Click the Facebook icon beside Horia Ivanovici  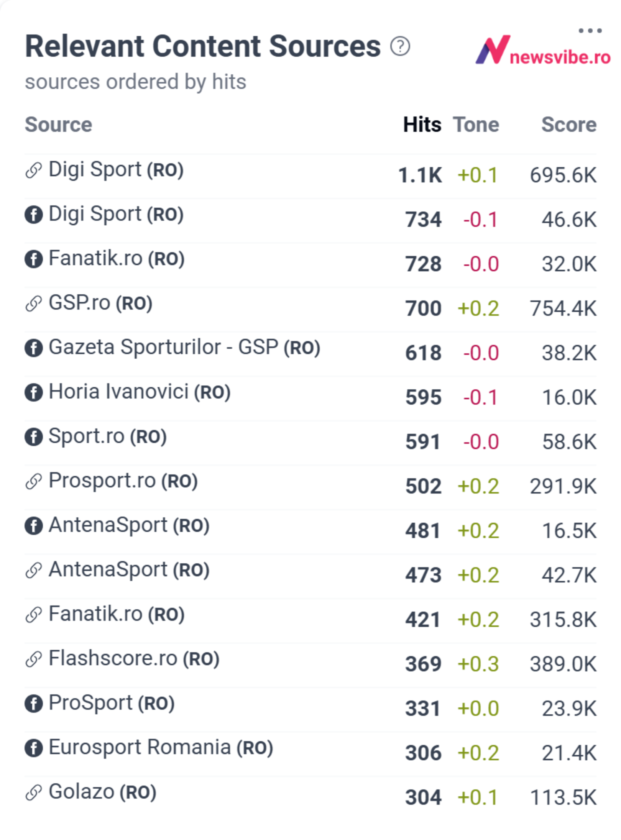pos(33,392)
